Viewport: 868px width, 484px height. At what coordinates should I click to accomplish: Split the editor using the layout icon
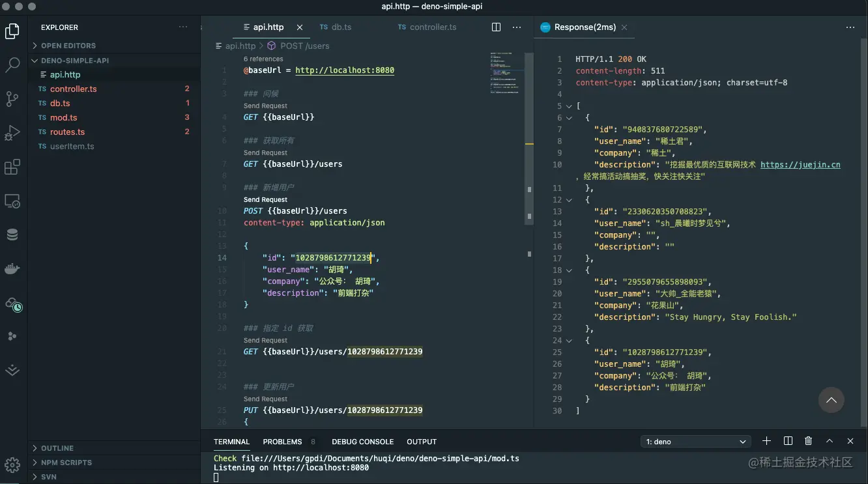pyautogui.click(x=496, y=27)
